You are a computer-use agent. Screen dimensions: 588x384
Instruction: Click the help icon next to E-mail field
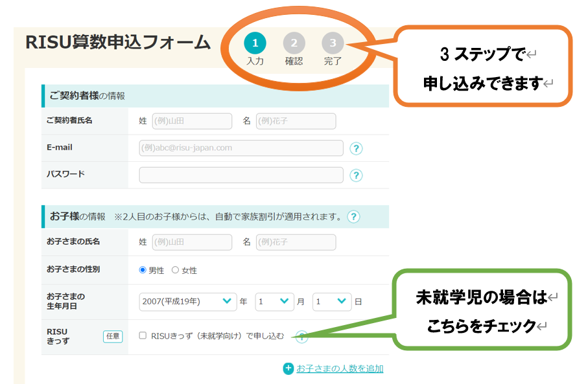click(356, 148)
